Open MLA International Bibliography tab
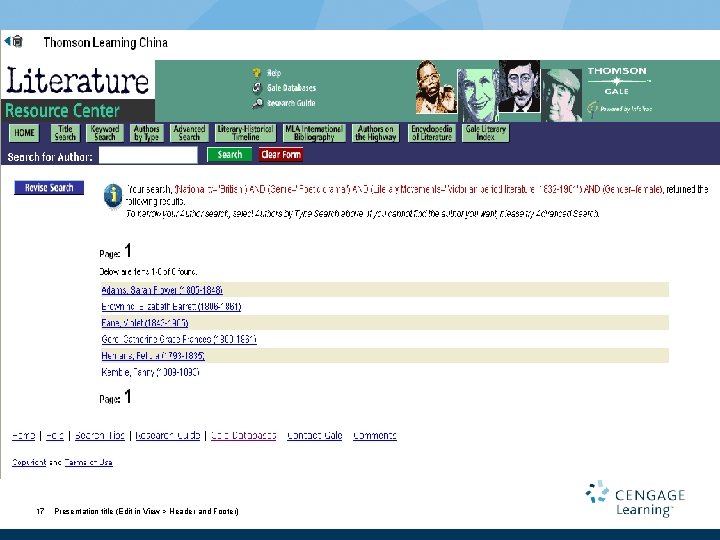The height and width of the screenshot is (540, 720). point(314,133)
